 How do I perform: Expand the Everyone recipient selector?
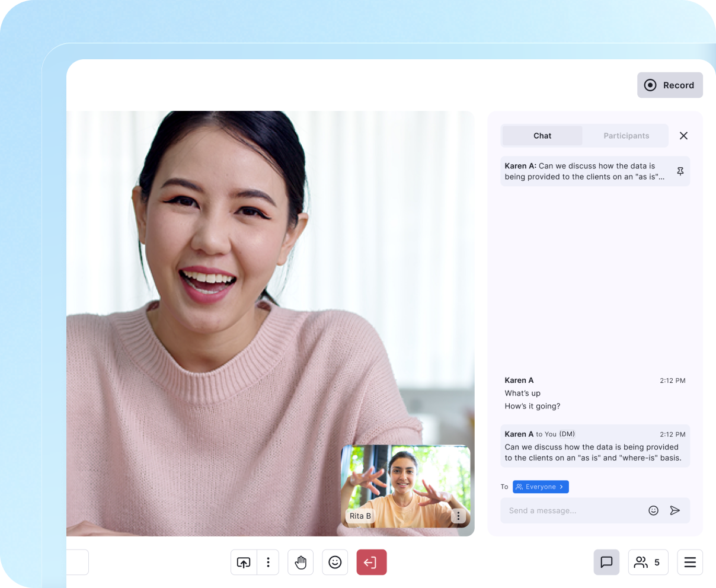[x=541, y=487]
